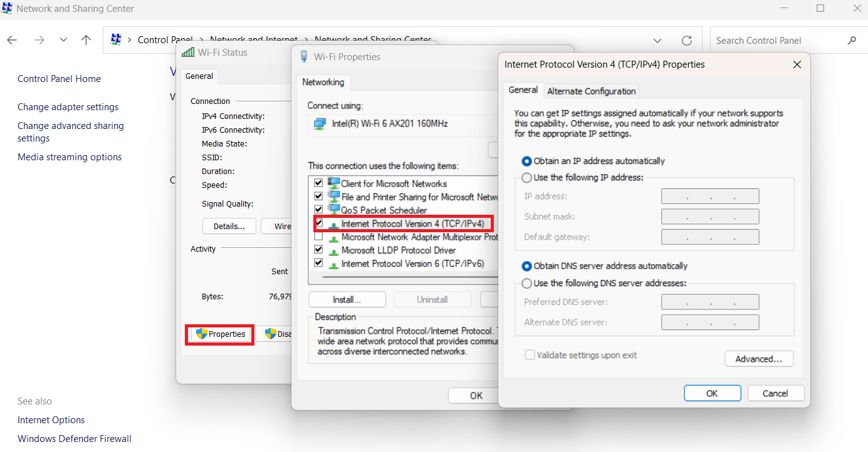Open the Control Panel Home link
The image size is (868, 452).
coord(59,79)
